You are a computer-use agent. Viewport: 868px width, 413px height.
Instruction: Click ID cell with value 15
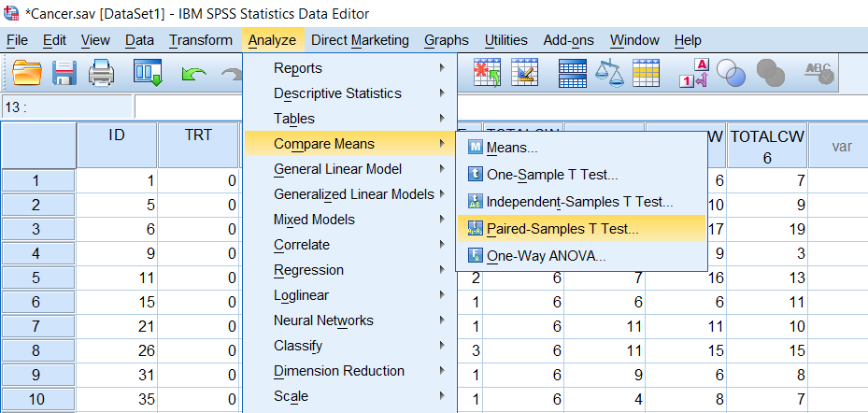pos(116,302)
